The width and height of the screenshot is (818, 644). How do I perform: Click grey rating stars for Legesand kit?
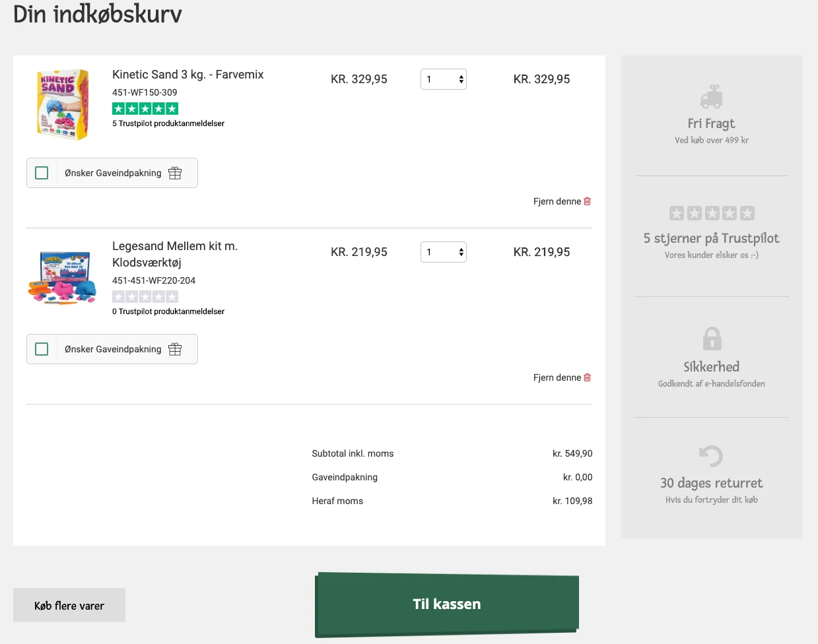145,297
